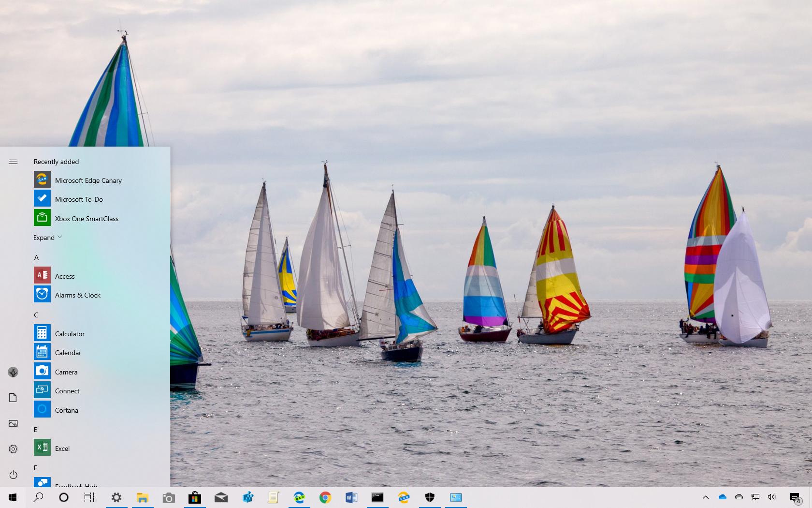Viewport: 812px width, 508px height.
Task: Open Cortana from the taskbar
Action: (63, 497)
